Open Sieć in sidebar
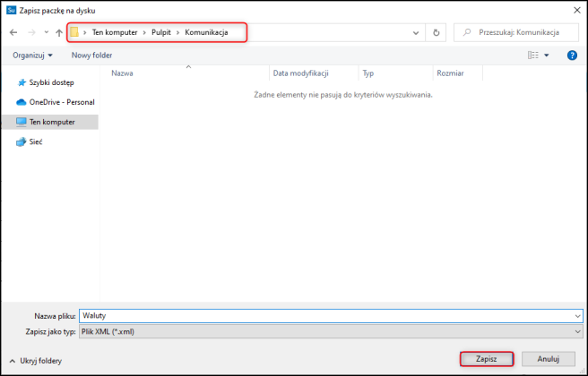 [36, 142]
